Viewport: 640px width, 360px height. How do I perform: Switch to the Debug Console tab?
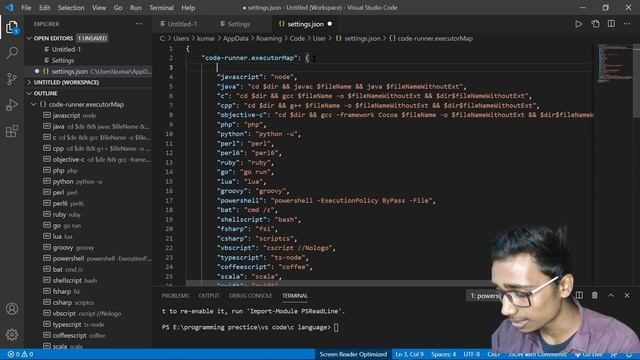pos(250,296)
